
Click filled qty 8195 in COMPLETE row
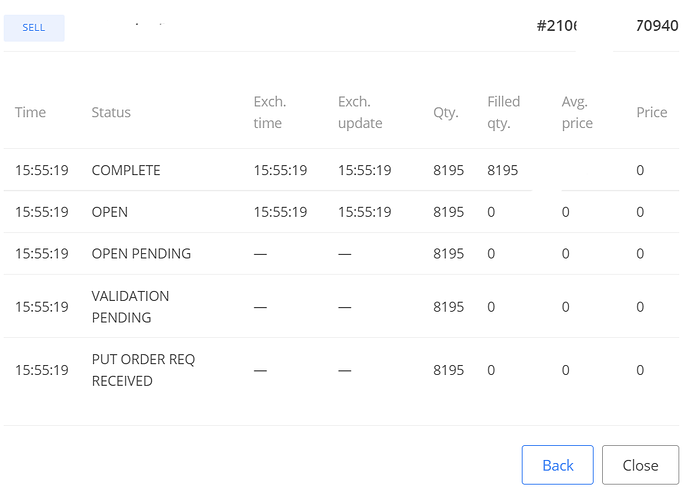pos(503,170)
